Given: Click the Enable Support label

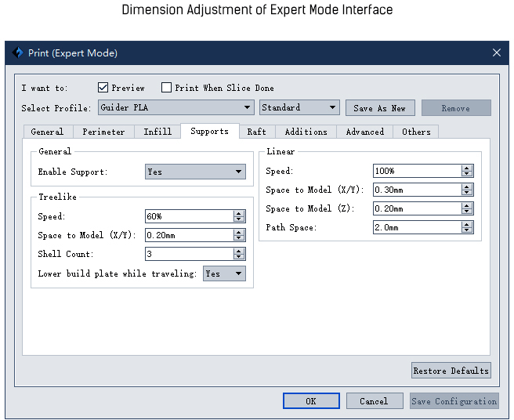Looking at the screenshot, I should pos(73,172).
